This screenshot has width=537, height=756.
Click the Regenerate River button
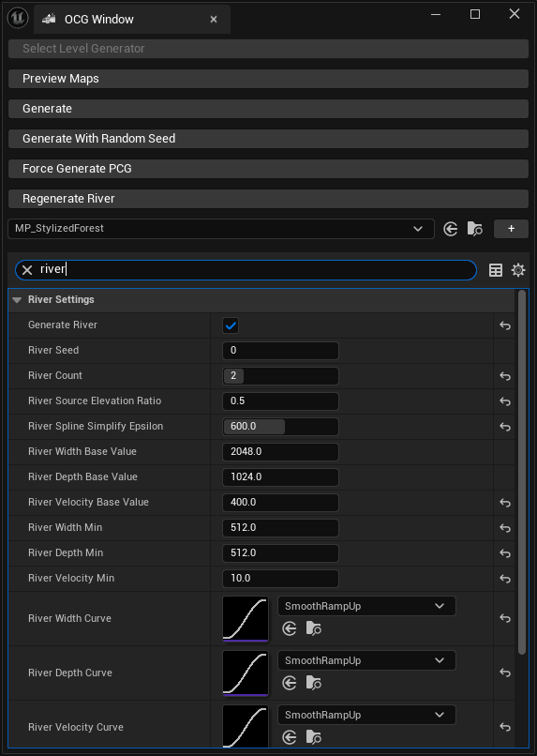click(268, 199)
